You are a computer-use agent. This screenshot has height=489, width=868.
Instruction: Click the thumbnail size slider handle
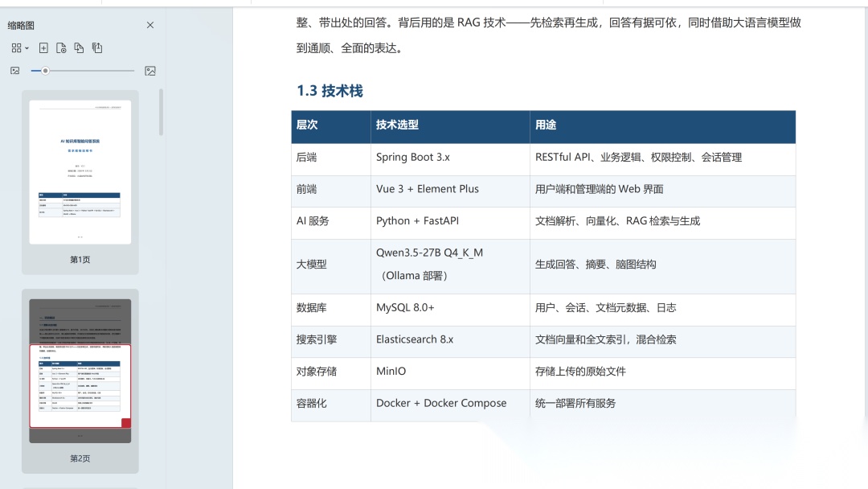[45, 71]
